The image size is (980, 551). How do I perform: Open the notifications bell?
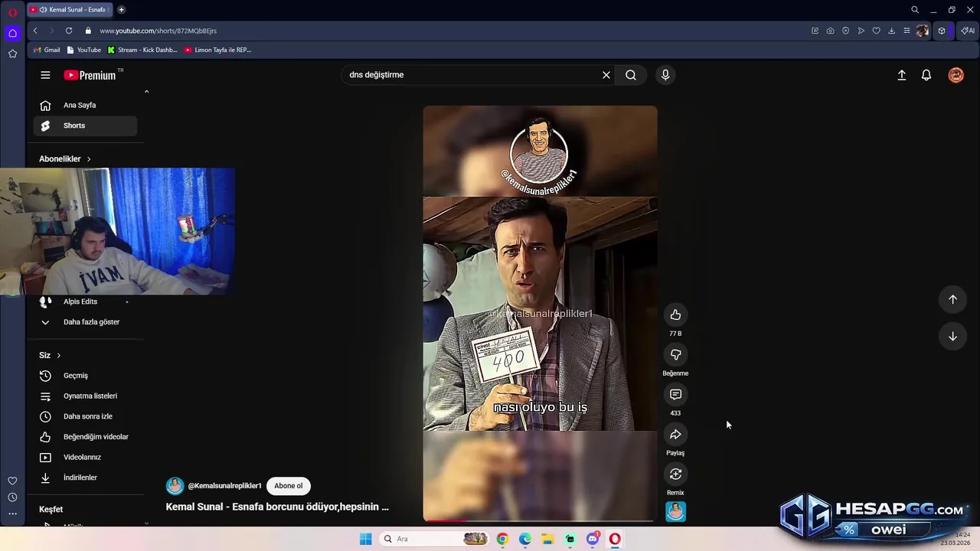point(926,75)
